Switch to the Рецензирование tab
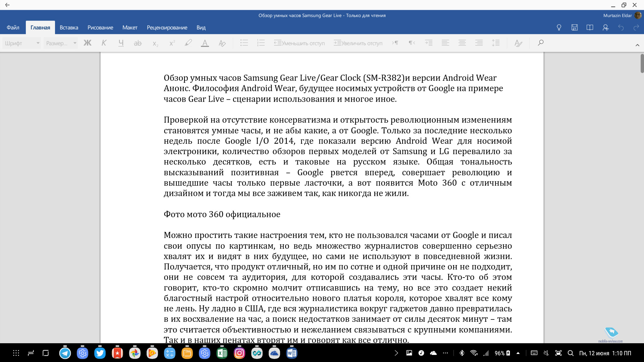Image resolution: width=644 pixels, height=362 pixels. pyautogui.click(x=167, y=27)
